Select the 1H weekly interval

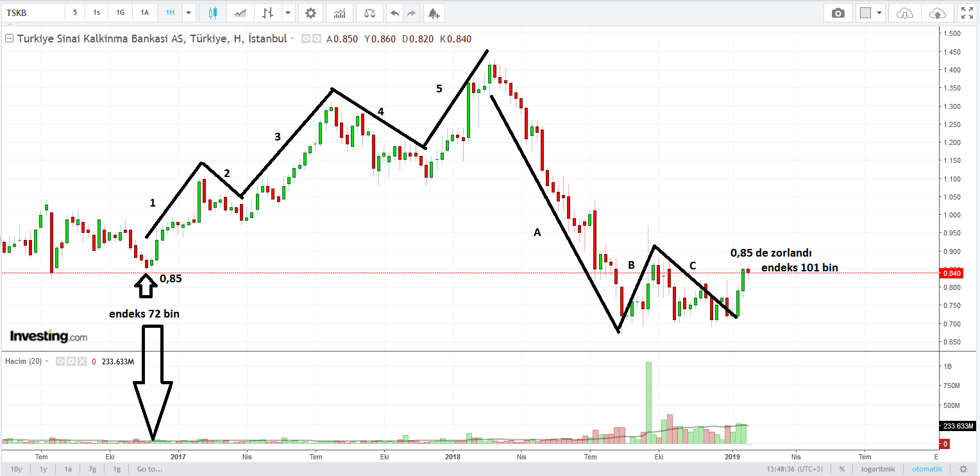pyautogui.click(x=170, y=13)
